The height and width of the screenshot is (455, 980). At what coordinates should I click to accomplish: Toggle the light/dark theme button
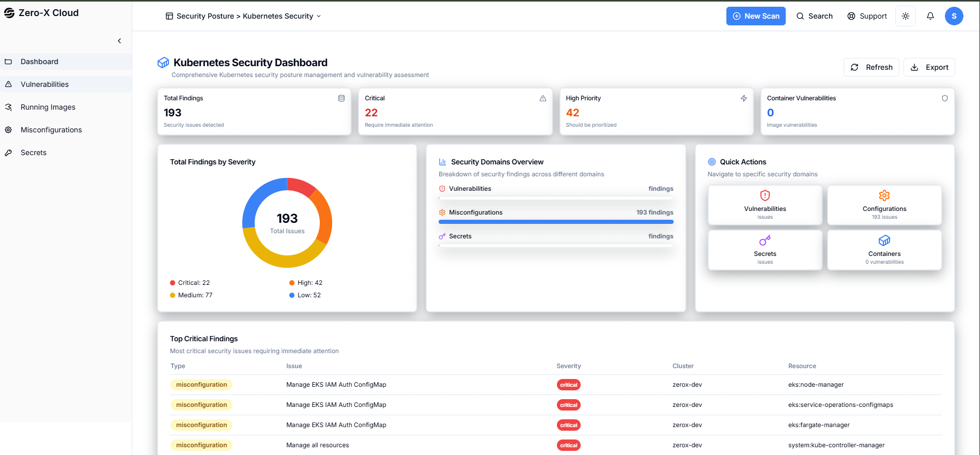tap(906, 16)
